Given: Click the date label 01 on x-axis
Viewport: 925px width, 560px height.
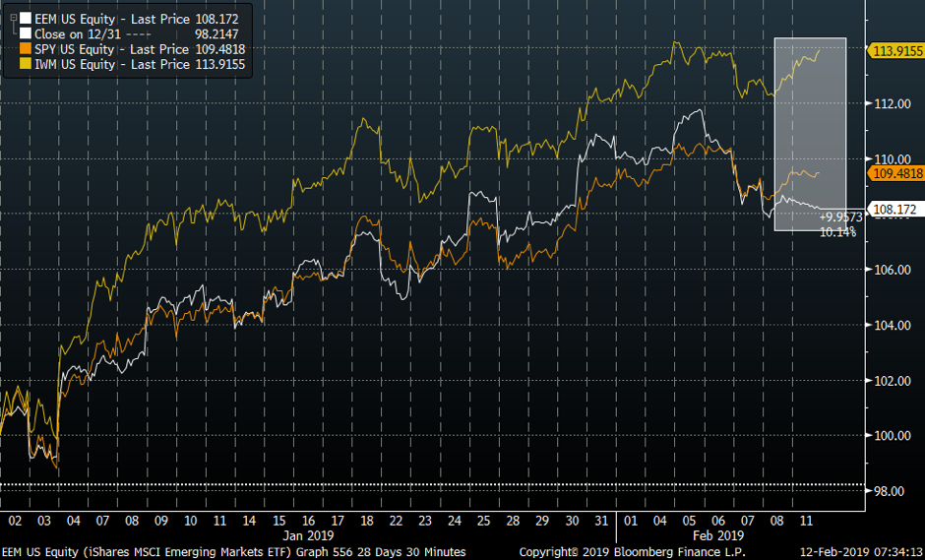Looking at the screenshot, I should [631, 521].
